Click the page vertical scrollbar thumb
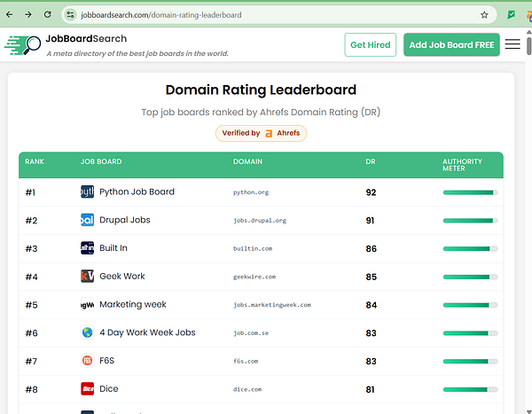This screenshot has height=414, width=532. coord(529,46)
